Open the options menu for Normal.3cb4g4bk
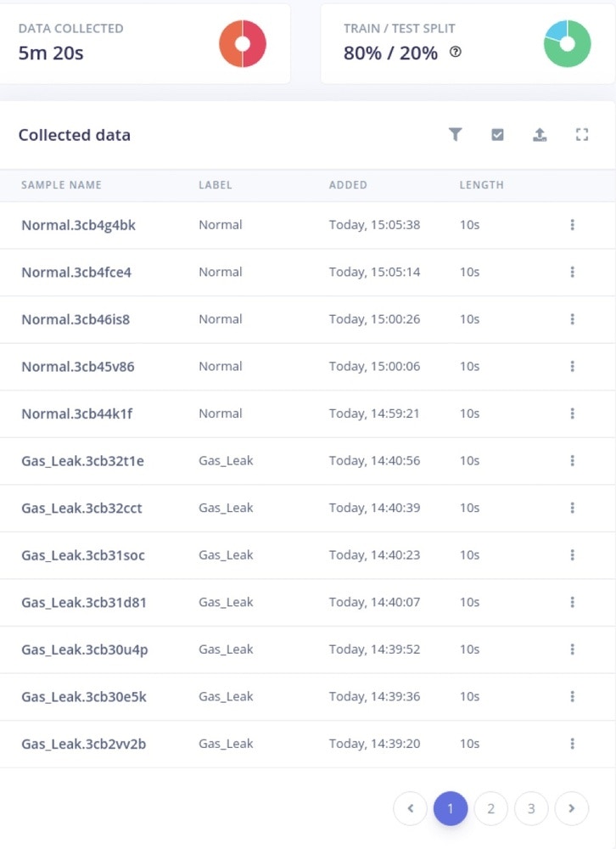Screen dimensions: 616x849 572,225
